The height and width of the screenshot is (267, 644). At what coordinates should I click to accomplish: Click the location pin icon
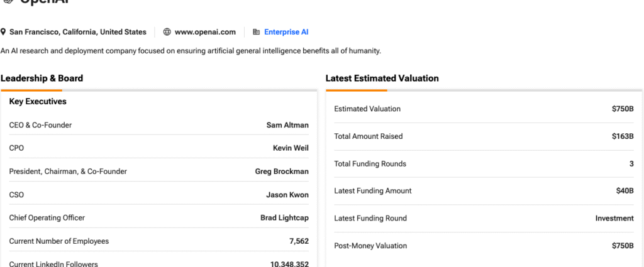click(x=3, y=32)
